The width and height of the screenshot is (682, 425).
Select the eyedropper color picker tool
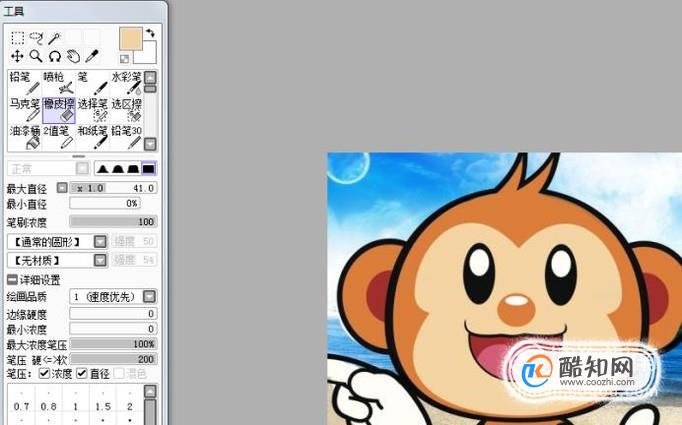coord(92,56)
